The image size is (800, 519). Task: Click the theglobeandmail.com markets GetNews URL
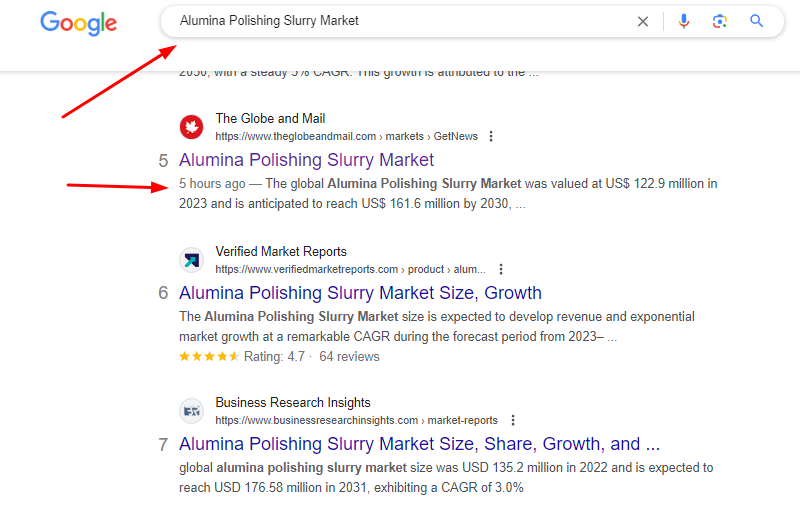point(346,136)
